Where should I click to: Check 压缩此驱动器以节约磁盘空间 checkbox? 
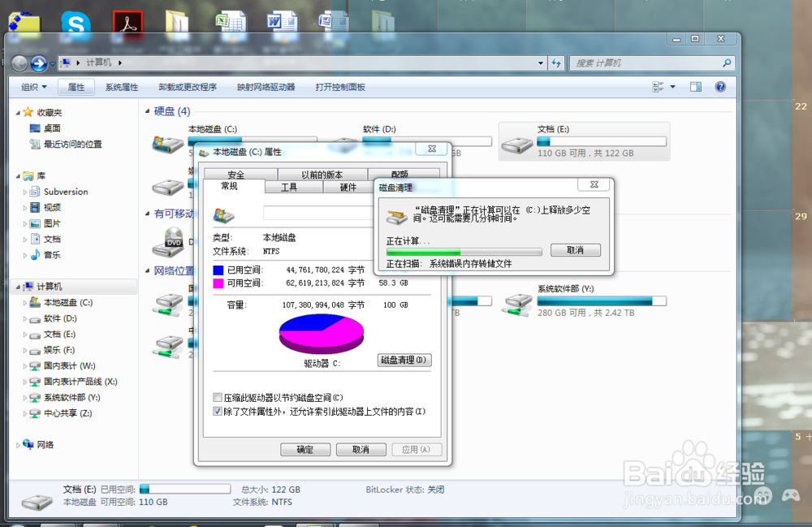click(x=218, y=398)
